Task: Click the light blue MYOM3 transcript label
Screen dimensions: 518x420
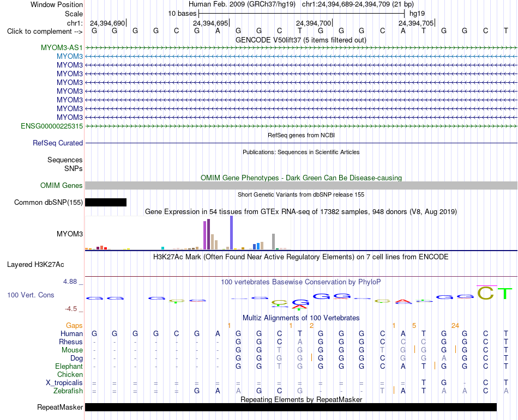Action: coord(70,56)
